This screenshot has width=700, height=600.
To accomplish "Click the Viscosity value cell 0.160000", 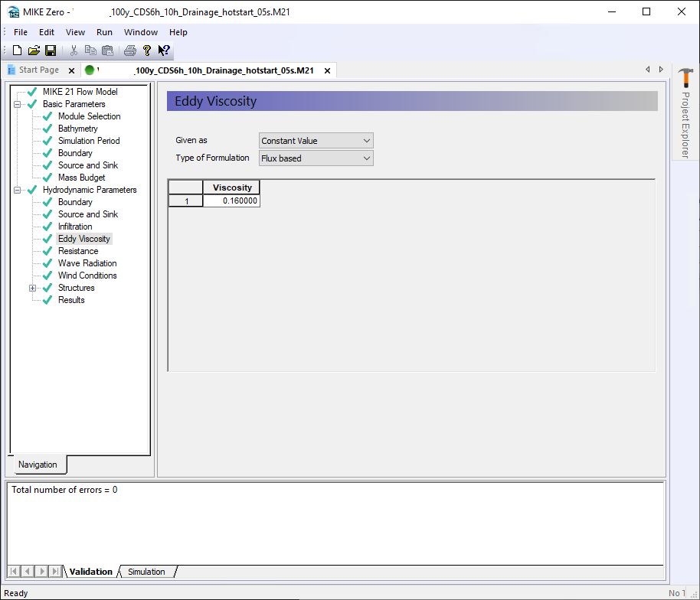I will [x=231, y=201].
